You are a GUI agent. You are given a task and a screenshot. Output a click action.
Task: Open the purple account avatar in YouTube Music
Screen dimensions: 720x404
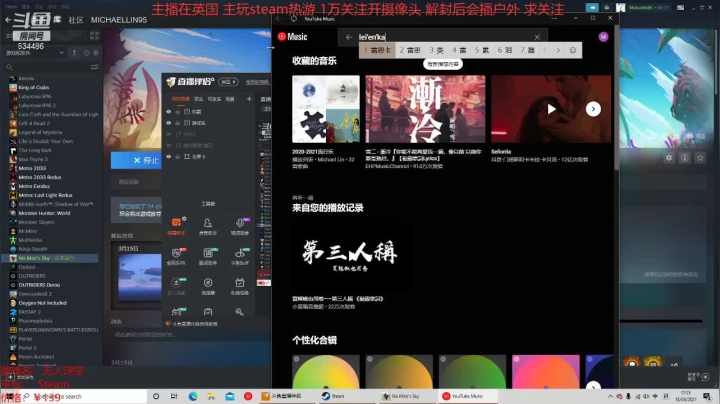click(x=603, y=37)
